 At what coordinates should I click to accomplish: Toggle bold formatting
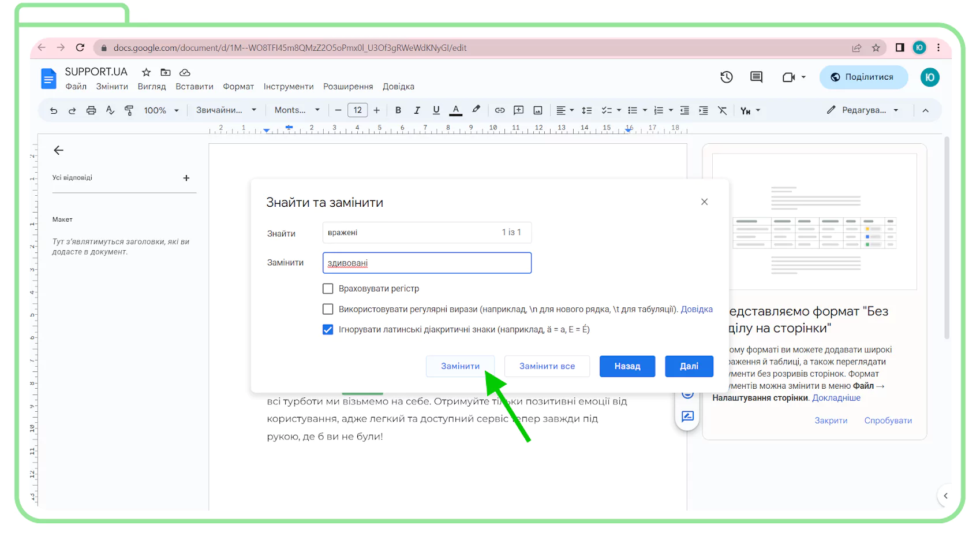(398, 110)
